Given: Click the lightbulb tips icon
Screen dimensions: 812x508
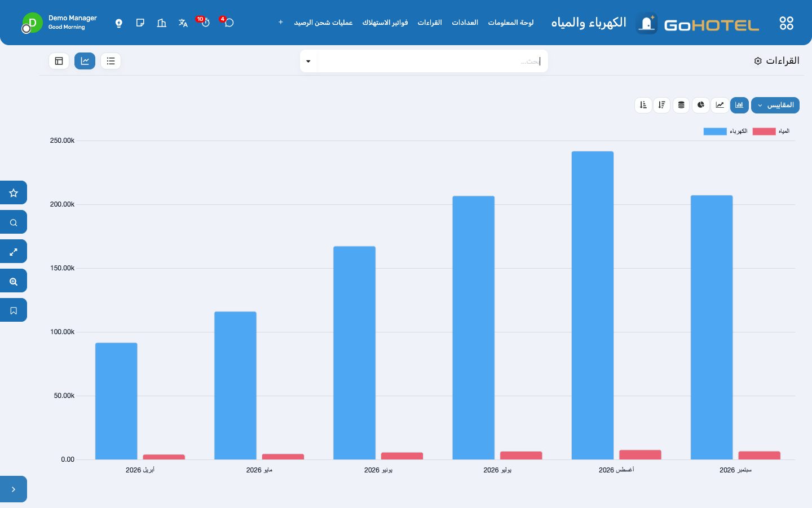Looking at the screenshot, I should [x=119, y=23].
